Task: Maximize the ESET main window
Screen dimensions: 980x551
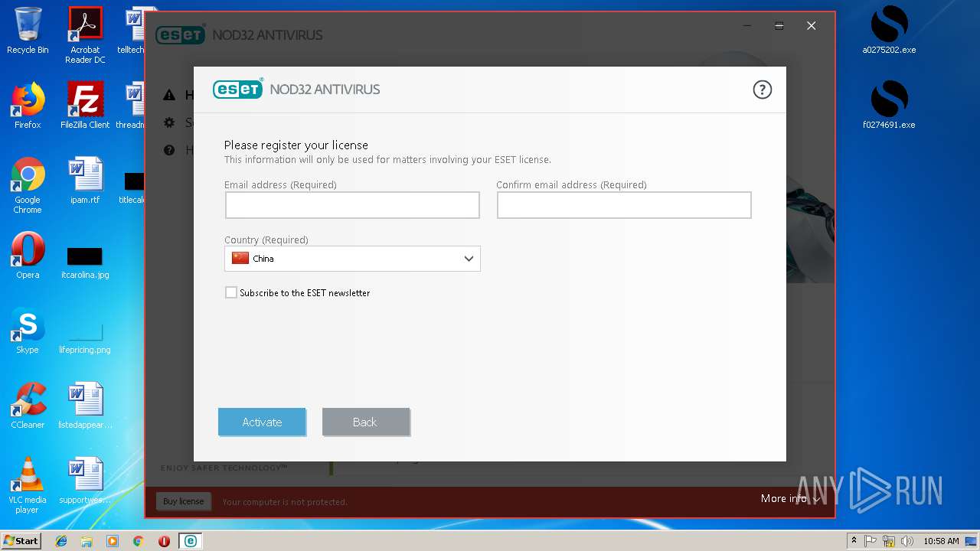Action: [779, 26]
